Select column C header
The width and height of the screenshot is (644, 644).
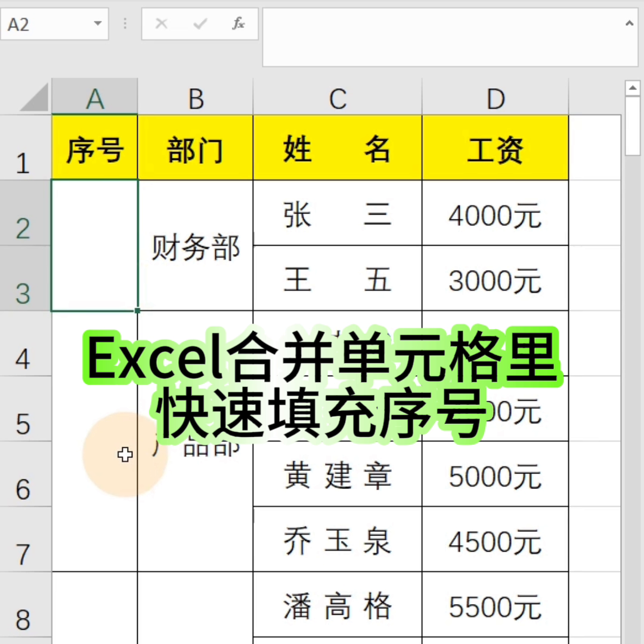pos(338,97)
